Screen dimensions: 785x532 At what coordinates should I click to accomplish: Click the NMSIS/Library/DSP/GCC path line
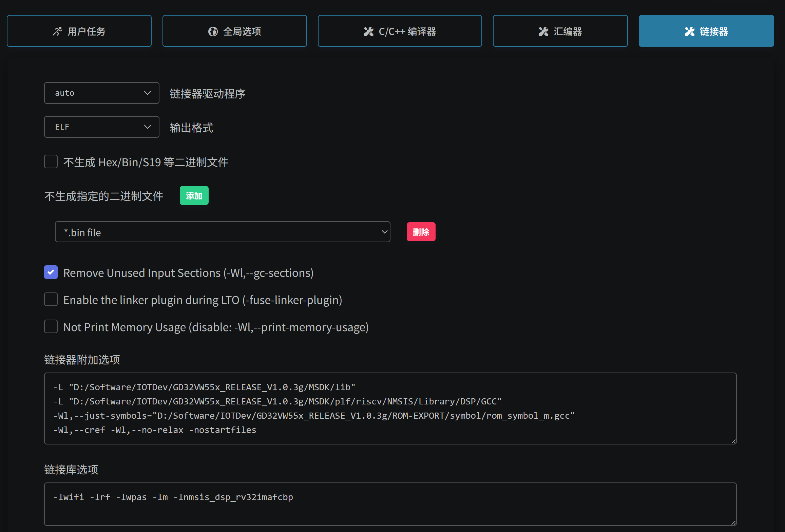coord(277,401)
